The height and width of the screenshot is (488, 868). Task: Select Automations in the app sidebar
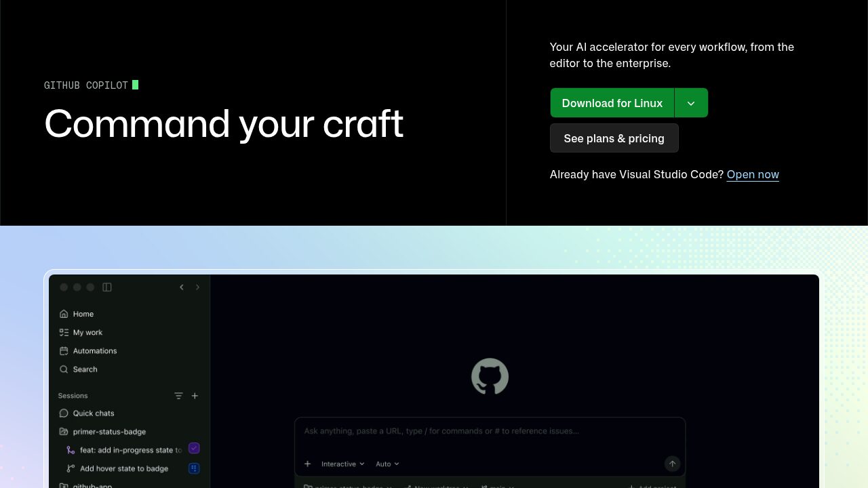pyautogui.click(x=95, y=351)
